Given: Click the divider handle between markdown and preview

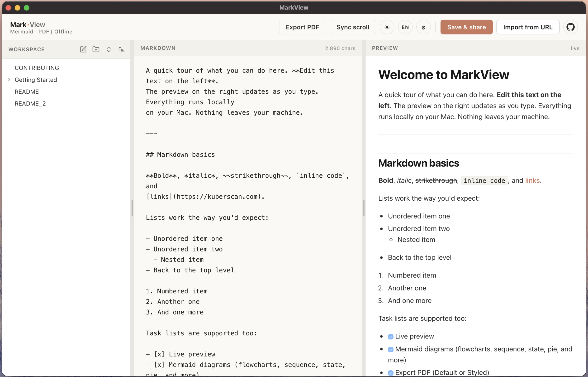Looking at the screenshot, I should [x=364, y=208].
